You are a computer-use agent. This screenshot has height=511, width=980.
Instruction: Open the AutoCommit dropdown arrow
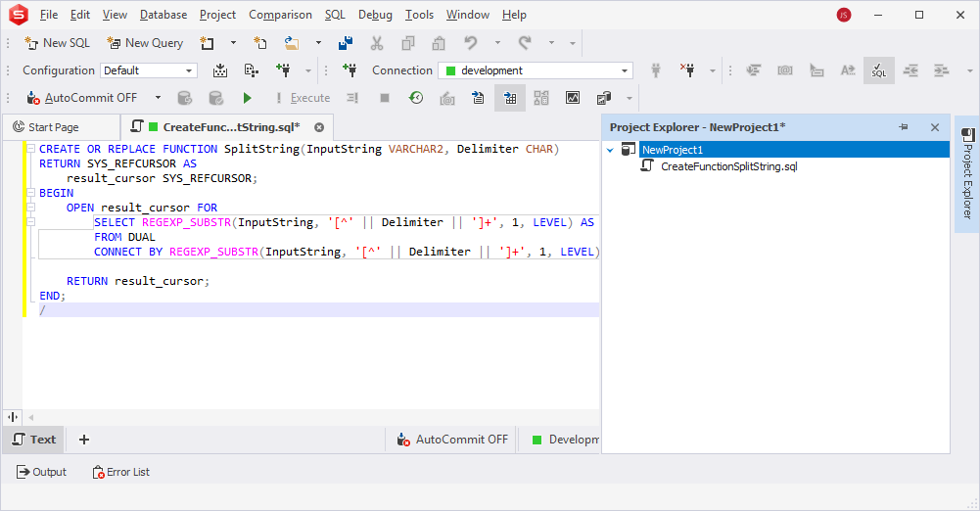point(159,98)
